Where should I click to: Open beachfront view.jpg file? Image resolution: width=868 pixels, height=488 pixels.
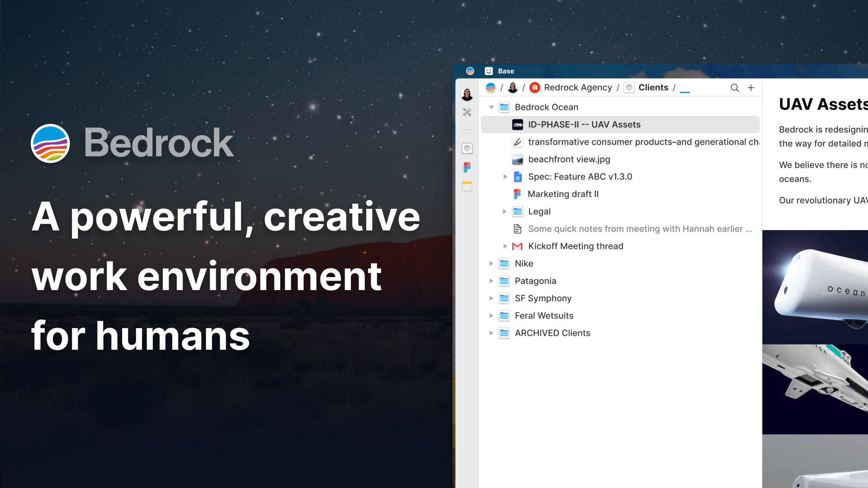point(569,159)
